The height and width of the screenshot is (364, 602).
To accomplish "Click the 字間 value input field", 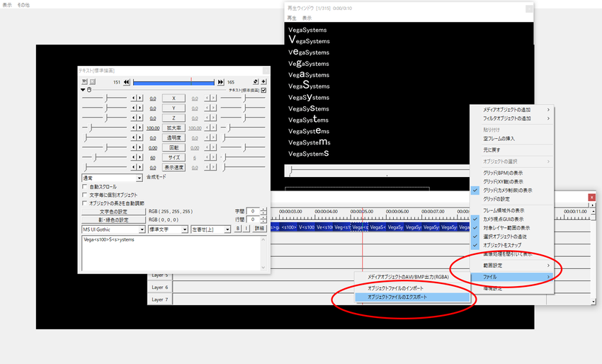I will [253, 211].
